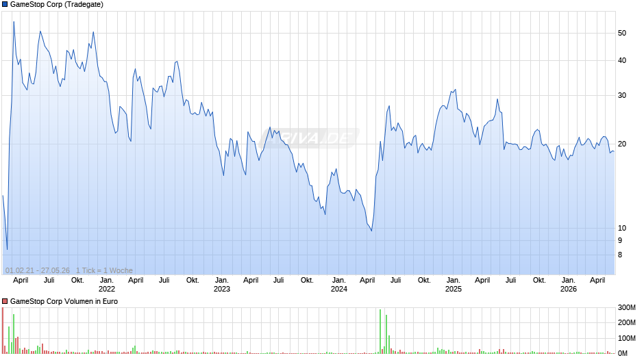Click the 'GameStop Corp Volumen in Euro' label

pyautogui.click(x=64, y=301)
